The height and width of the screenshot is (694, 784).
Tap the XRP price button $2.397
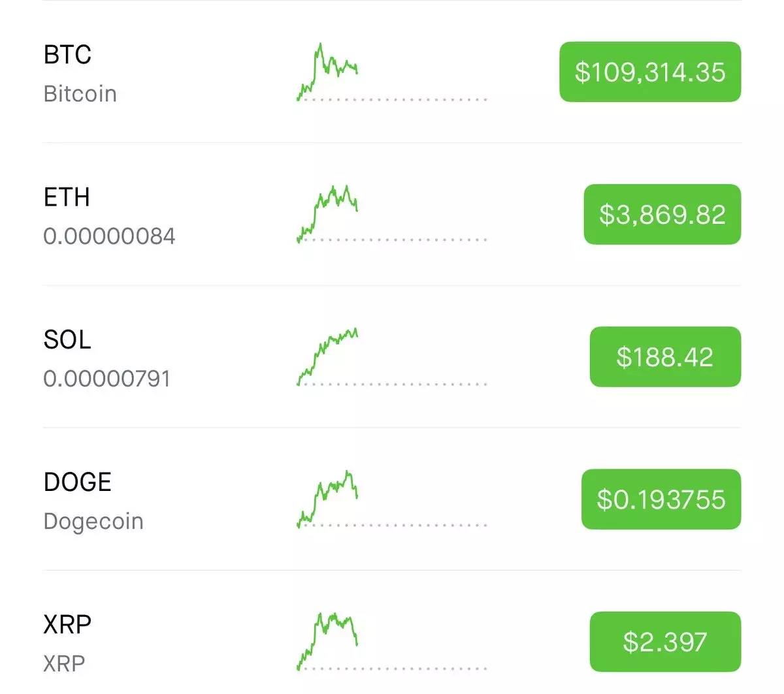[664, 642]
